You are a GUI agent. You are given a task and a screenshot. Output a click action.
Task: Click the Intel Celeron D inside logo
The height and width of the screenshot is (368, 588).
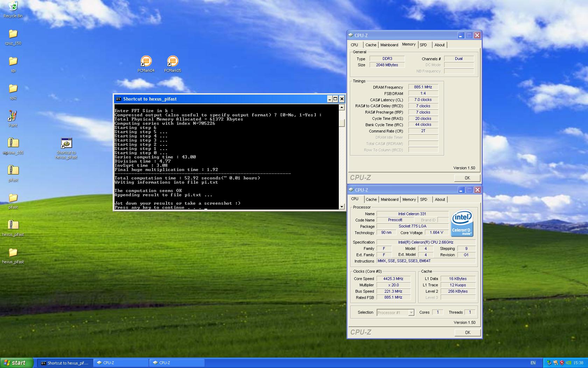[462, 223]
